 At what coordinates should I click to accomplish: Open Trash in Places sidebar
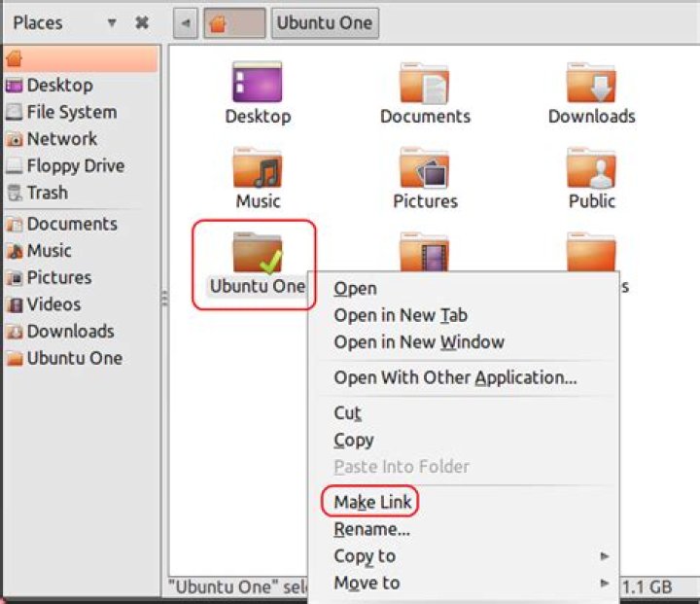[x=38, y=193]
